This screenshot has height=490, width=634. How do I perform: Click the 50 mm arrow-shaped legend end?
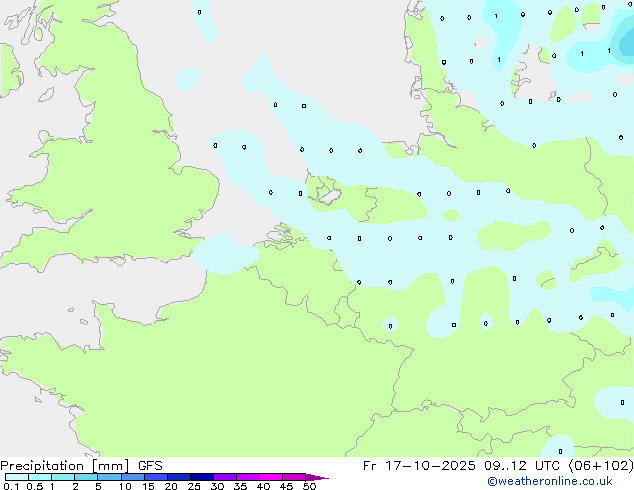click(x=317, y=477)
